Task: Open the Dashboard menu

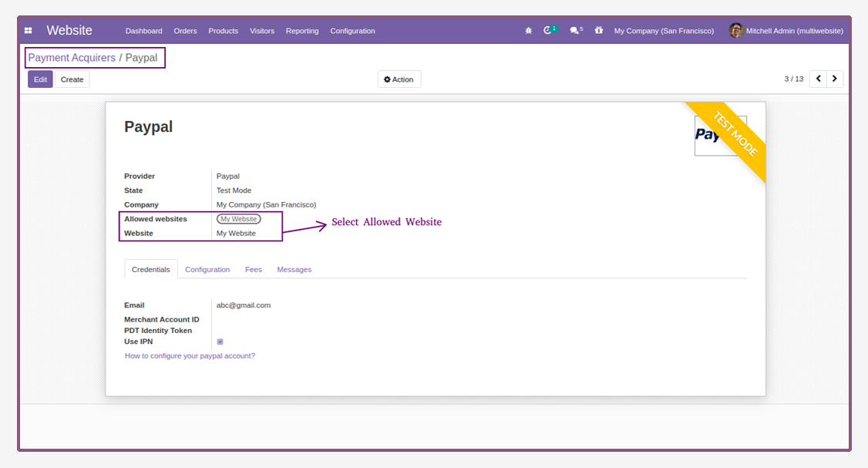Action: click(x=144, y=31)
